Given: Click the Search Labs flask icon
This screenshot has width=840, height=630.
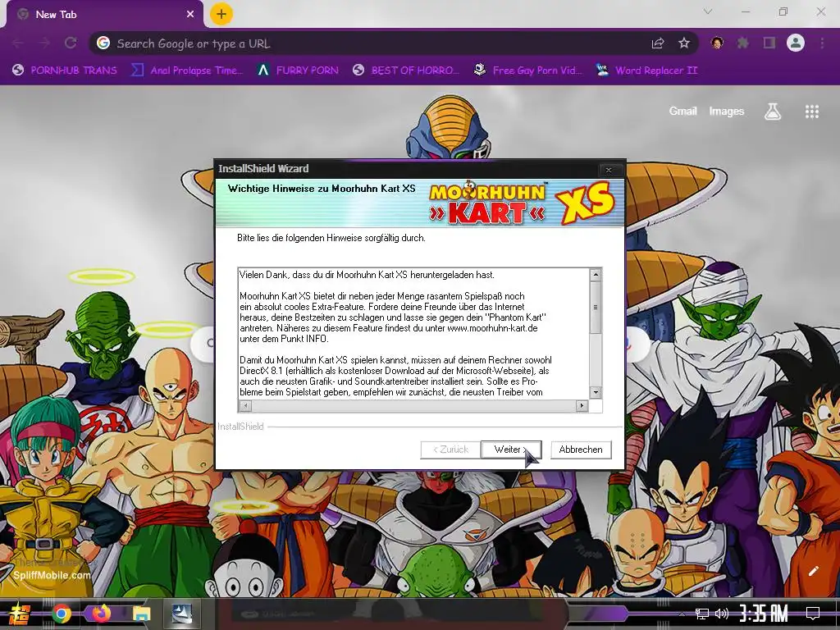Looking at the screenshot, I should click(x=773, y=112).
